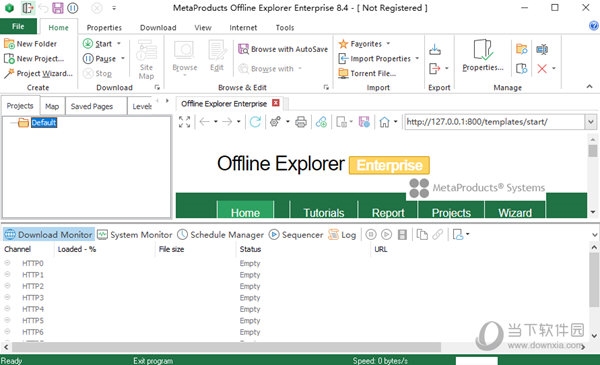Open the Schedule Manager tab
The height and width of the screenshot is (365, 600).
point(220,235)
